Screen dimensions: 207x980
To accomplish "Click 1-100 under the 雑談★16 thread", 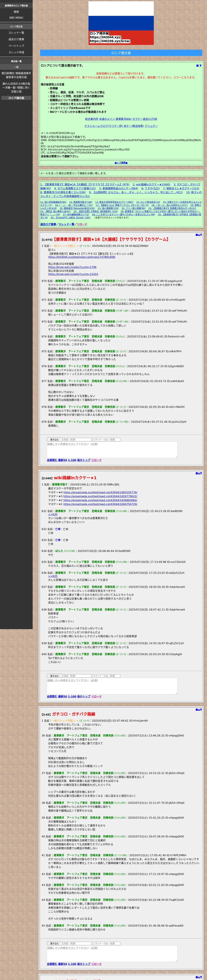I will click(x=72, y=460).
